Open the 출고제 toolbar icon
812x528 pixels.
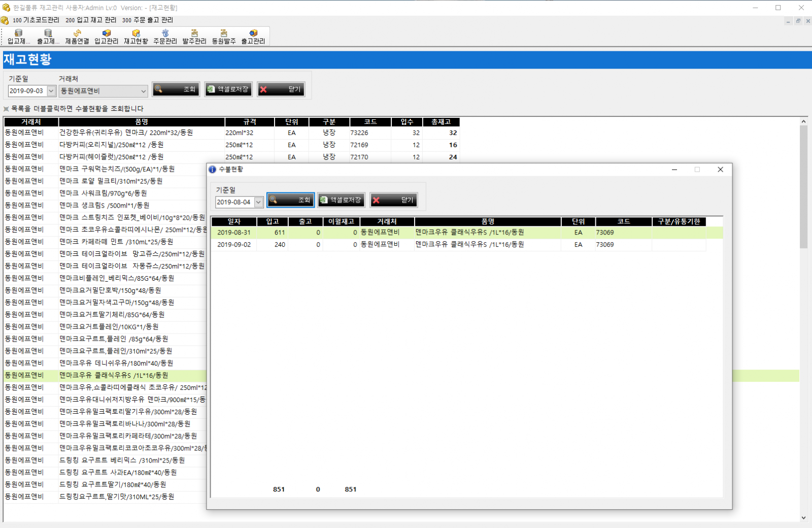48,37
